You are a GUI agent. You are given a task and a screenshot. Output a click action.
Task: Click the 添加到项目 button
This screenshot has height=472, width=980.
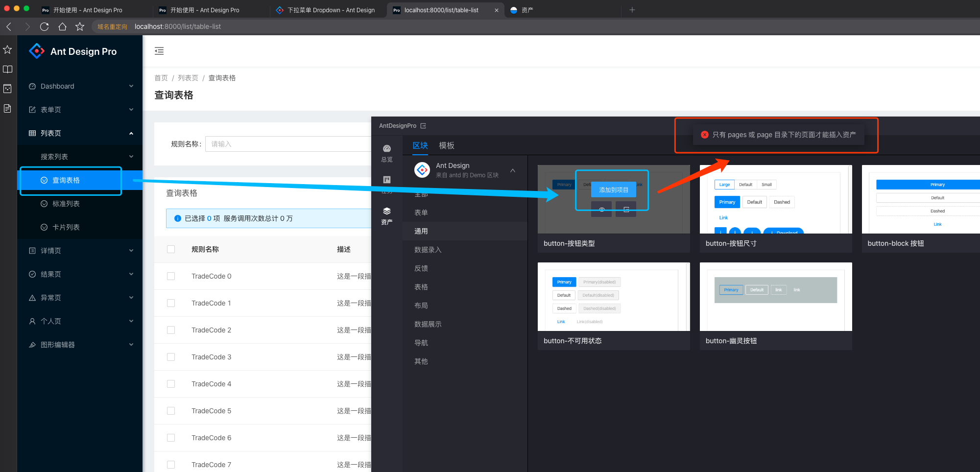[x=614, y=189]
